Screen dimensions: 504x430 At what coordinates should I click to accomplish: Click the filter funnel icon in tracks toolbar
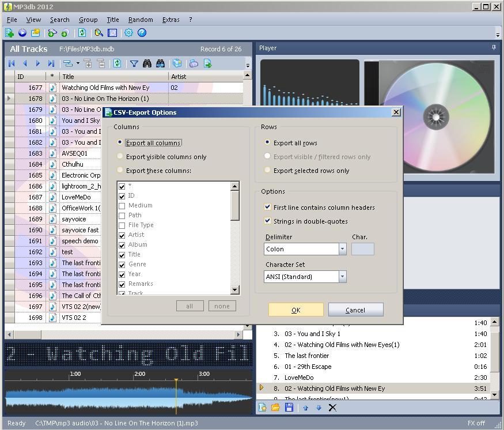pos(134,63)
